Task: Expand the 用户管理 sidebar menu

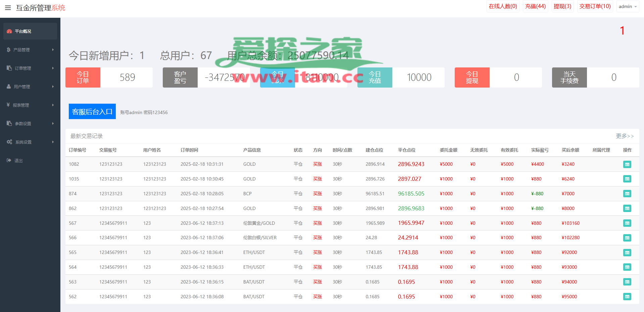Action: click(30, 87)
